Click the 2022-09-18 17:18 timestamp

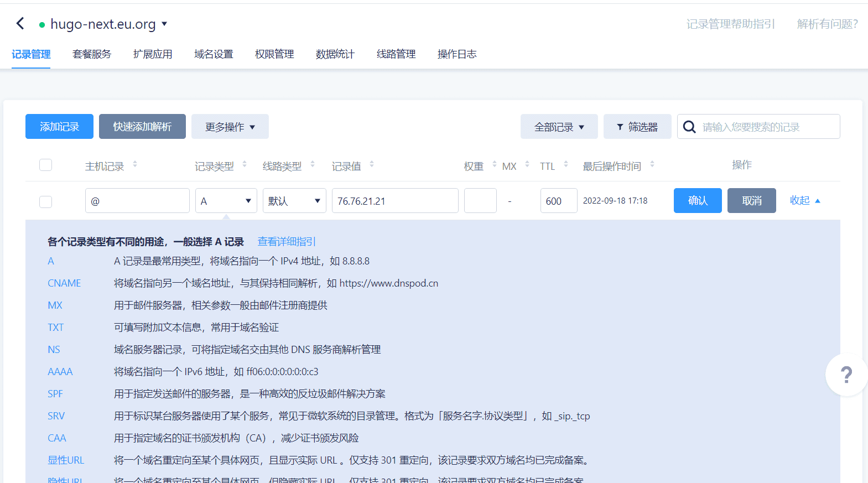615,201
